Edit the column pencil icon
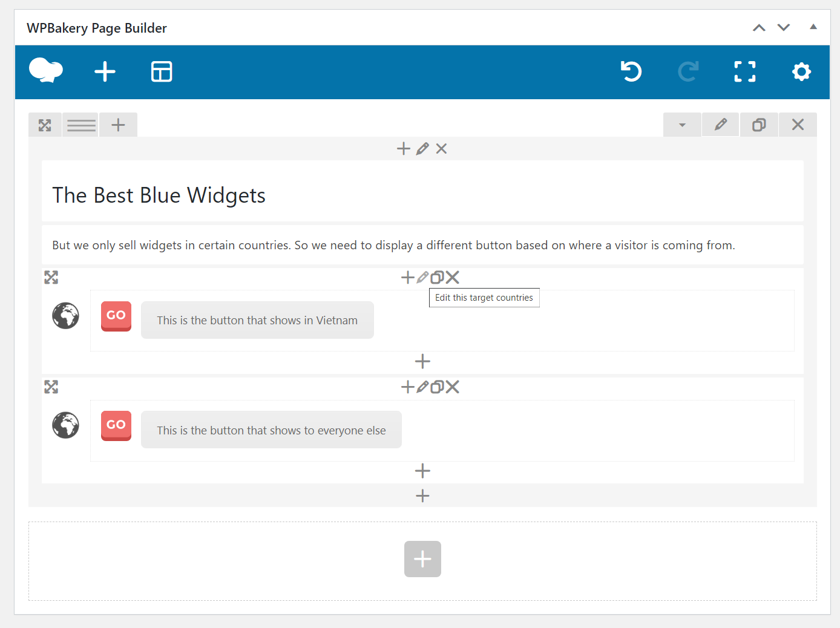 click(x=422, y=149)
